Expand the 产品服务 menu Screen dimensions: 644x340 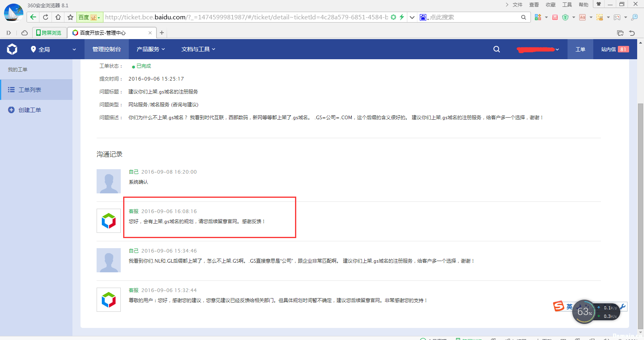pyautogui.click(x=151, y=49)
